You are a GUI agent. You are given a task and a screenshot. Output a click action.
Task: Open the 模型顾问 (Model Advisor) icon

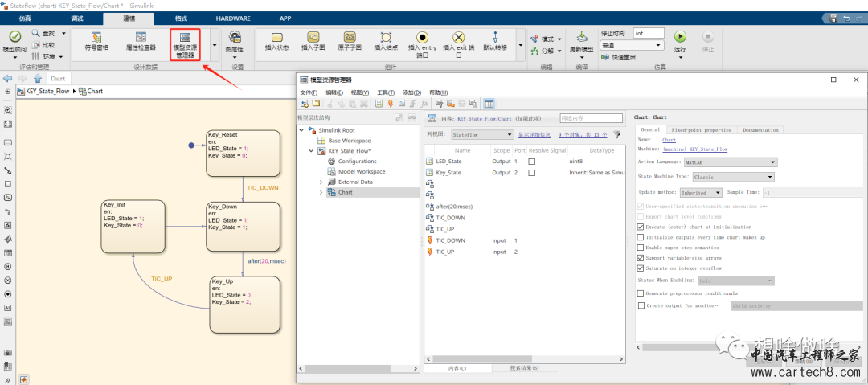15,37
